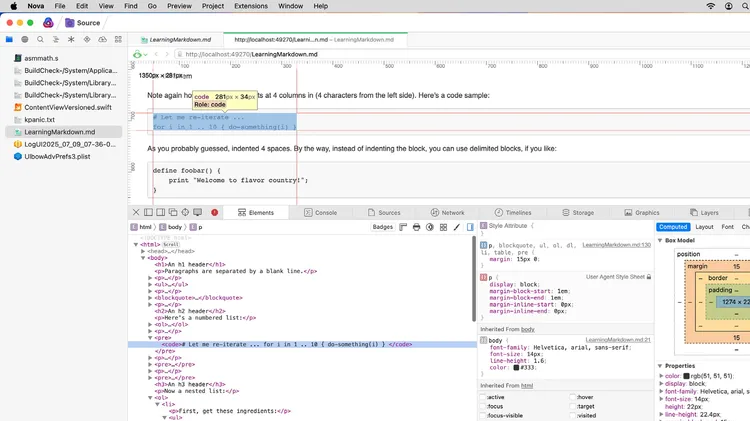This screenshot has width=750, height=421.
Task: Switch to the Network tab
Action: click(x=447, y=212)
